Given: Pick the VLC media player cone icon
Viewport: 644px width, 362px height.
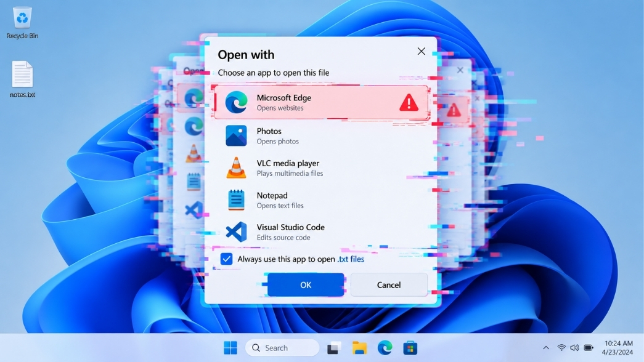Looking at the screenshot, I should [x=236, y=167].
